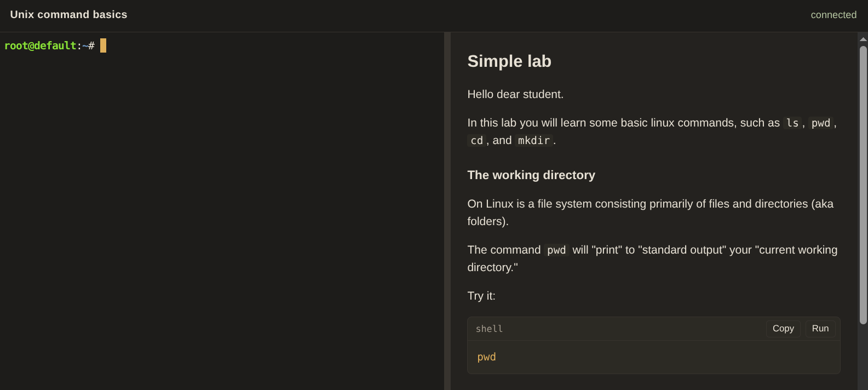Screen dimensions: 868x390
Task: Click 'The working directory' heading
Action: [531, 175]
